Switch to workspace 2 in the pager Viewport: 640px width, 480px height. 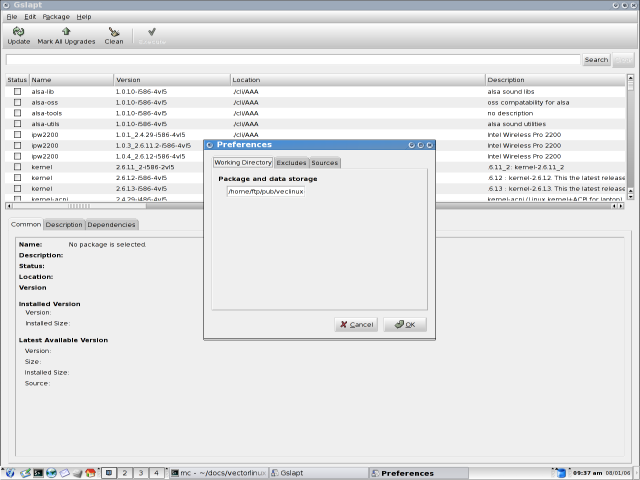125,472
